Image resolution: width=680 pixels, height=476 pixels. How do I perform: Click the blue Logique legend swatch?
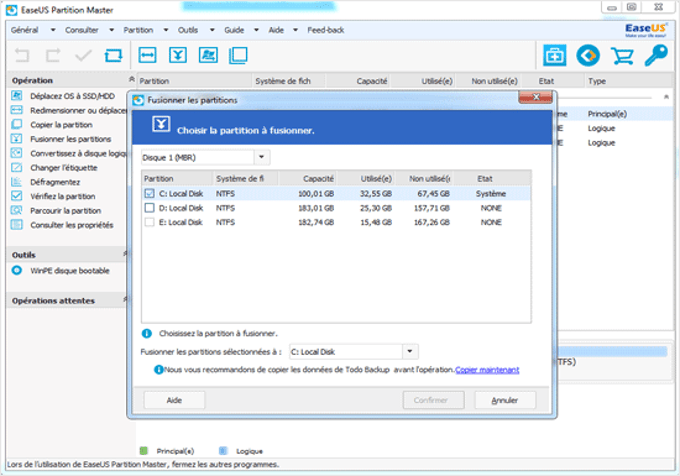tap(223, 451)
